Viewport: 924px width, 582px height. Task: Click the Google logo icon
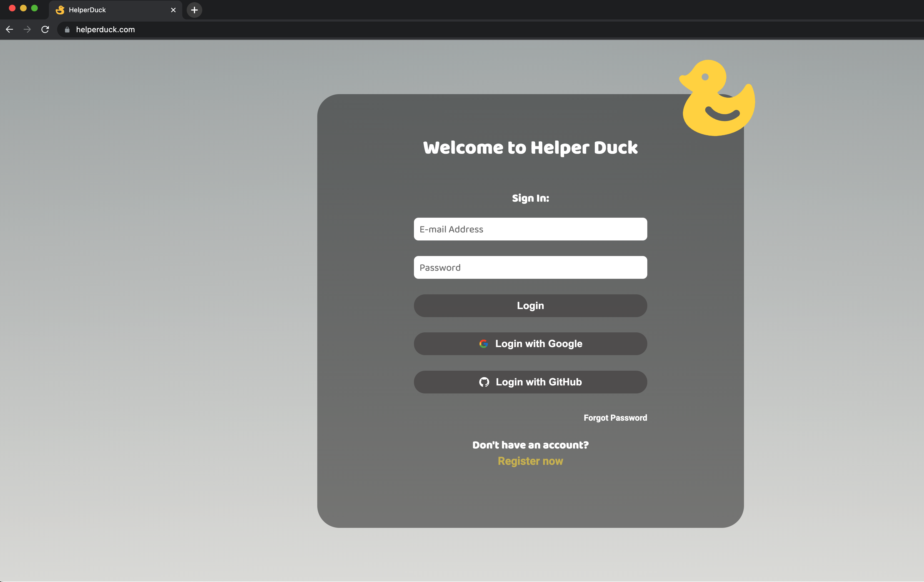click(x=483, y=344)
